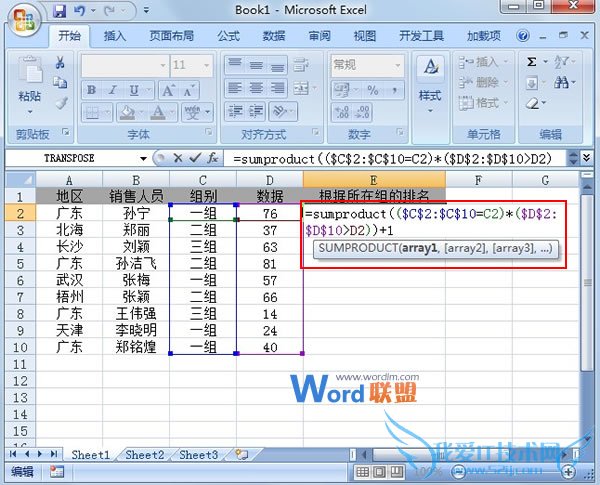Click the Insert Function fx button

click(213, 158)
